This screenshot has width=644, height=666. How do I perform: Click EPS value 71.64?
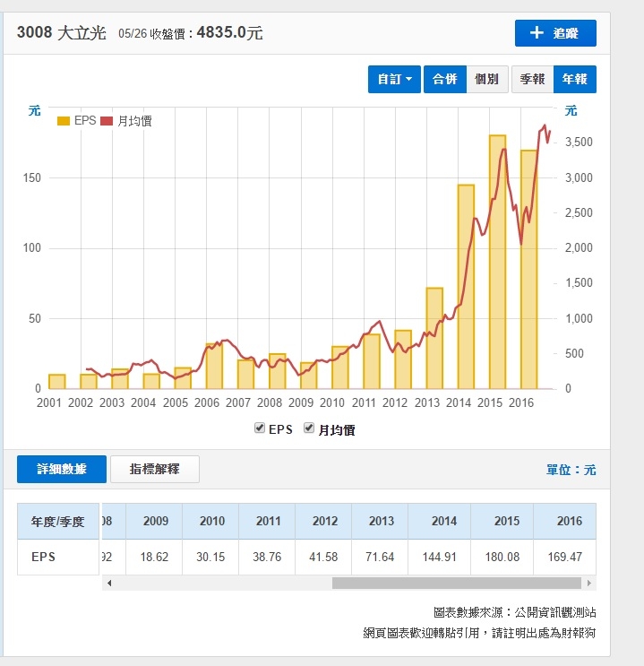pos(380,557)
